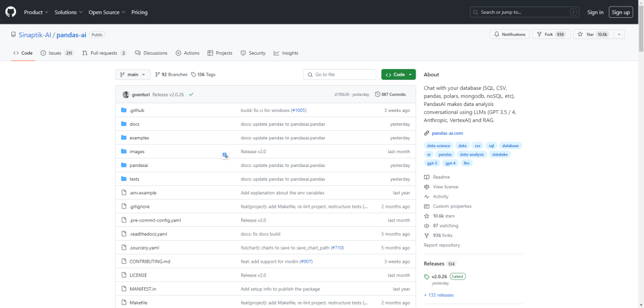
Task: Open the Security tab
Action: pos(253,53)
